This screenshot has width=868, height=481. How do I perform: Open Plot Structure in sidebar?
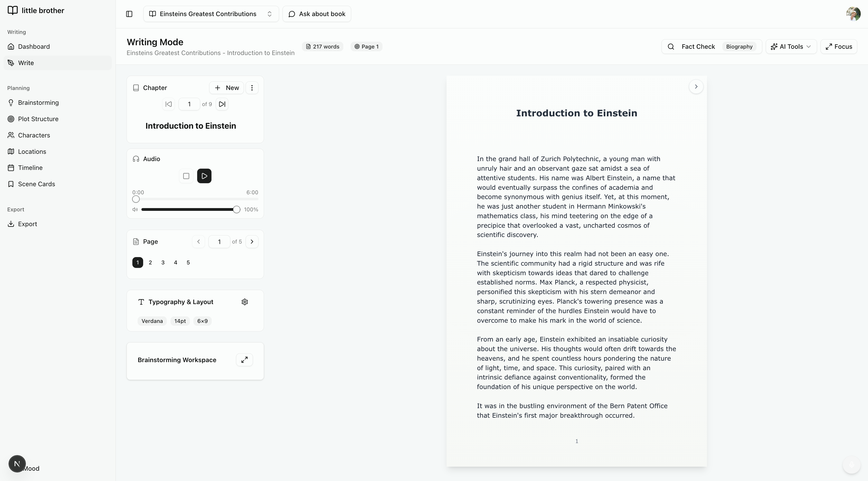(38, 119)
